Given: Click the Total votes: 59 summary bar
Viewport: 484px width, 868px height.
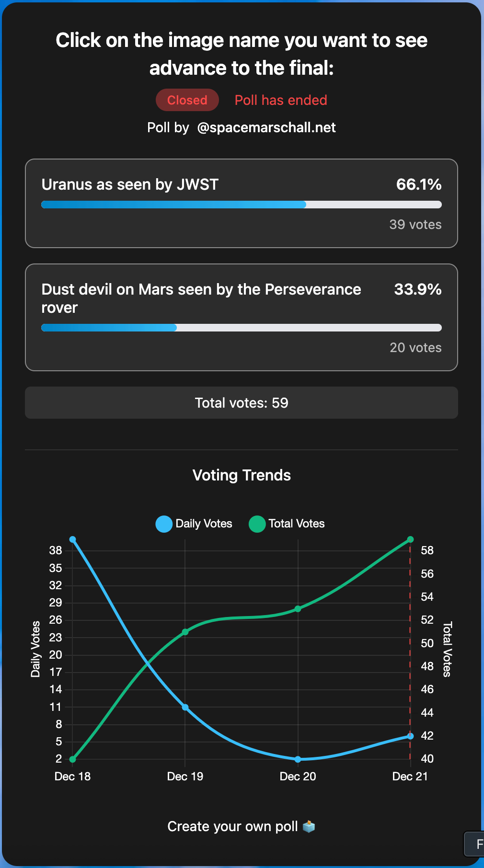Looking at the screenshot, I should 242,403.
